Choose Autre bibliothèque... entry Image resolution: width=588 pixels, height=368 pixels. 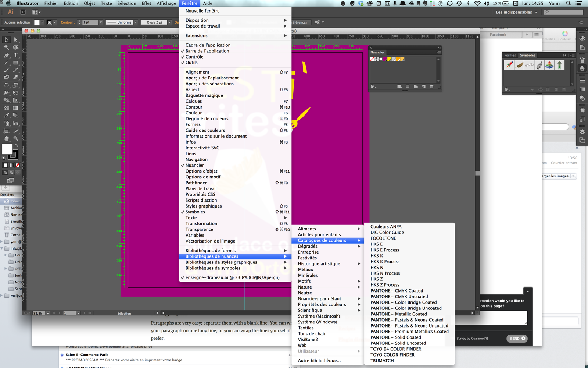pyautogui.click(x=328, y=361)
